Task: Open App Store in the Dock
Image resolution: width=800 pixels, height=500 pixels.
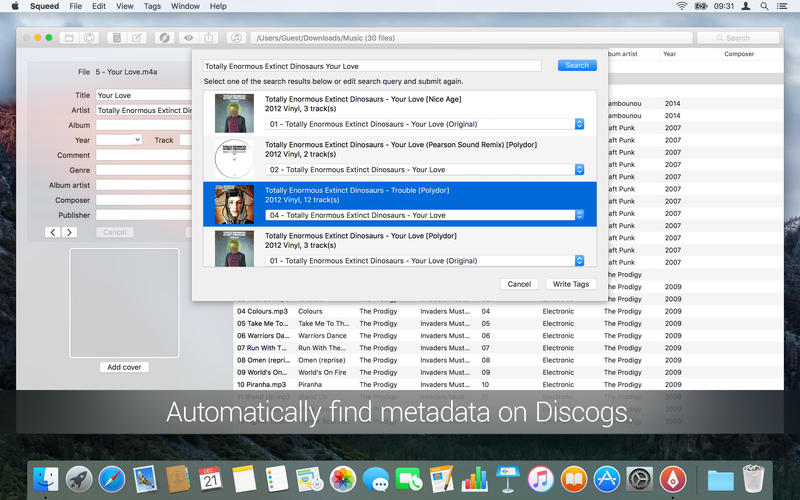Action: click(x=607, y=480)
